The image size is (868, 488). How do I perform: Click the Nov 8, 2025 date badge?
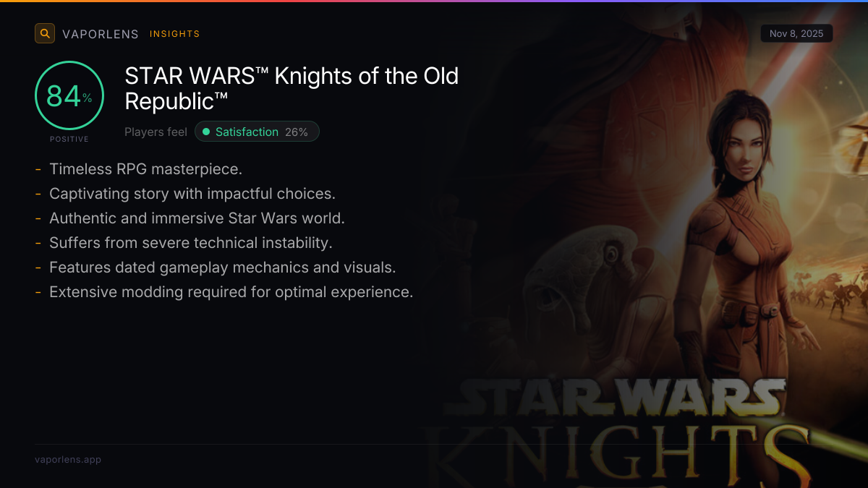tap(796, 33)
